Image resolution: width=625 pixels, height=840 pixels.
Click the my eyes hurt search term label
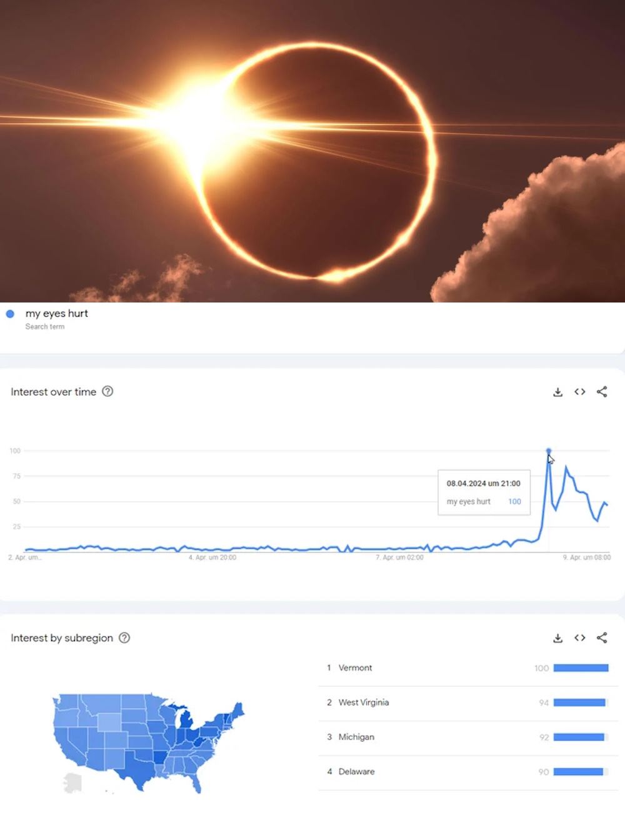[x=56, y=313]
